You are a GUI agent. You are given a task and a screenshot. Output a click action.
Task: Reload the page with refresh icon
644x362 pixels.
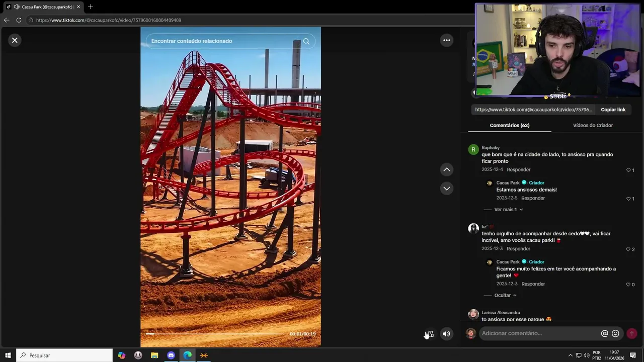[x=19, y=20]
